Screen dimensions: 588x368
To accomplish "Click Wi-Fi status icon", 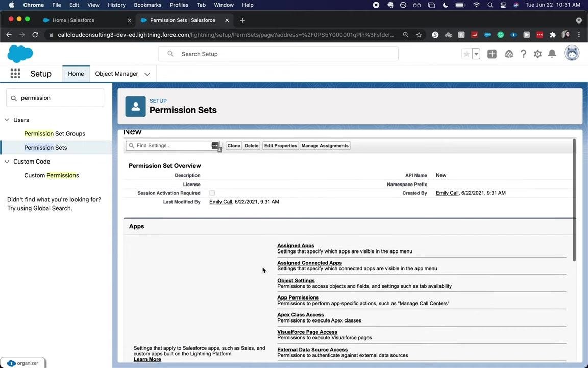I will tap(477, 5).
